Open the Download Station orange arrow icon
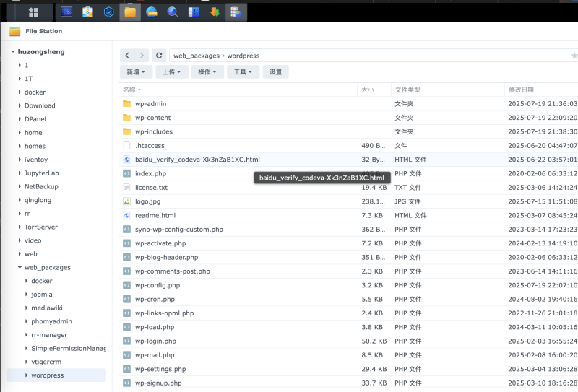This screenshot has width=578, height=392. (x=215, y=12)
